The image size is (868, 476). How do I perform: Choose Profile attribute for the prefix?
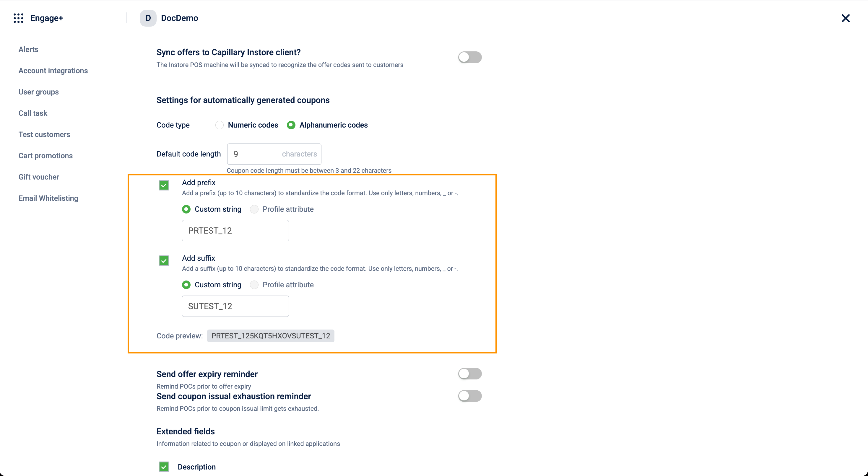(x=254, y=209)
